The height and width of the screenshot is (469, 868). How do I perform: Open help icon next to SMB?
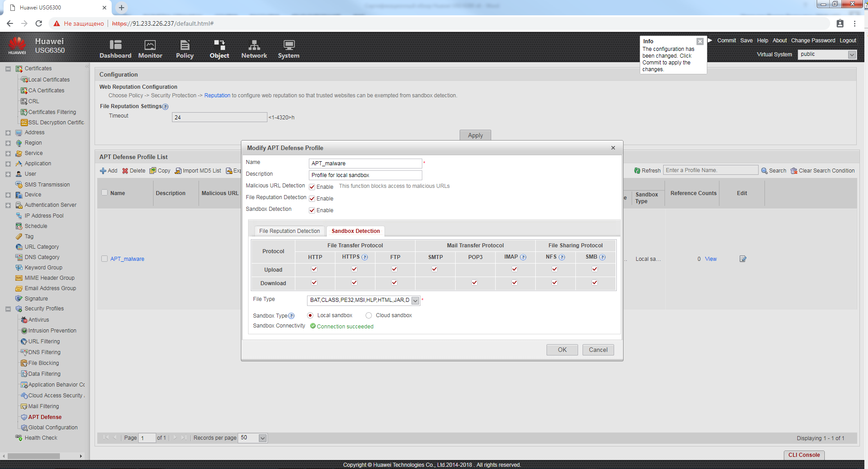[x=602, y=257]
